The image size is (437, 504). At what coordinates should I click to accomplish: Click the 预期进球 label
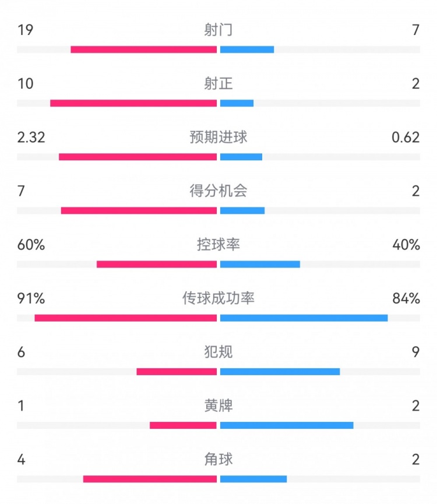click(218, 137)
